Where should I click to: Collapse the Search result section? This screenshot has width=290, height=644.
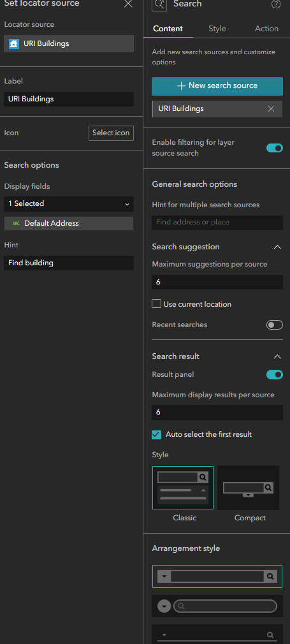(x=277, y=356)
